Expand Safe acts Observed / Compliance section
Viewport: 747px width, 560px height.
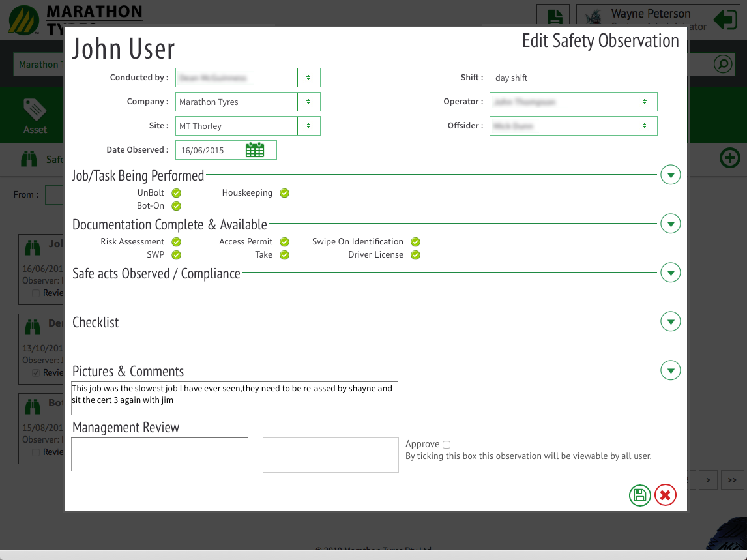coord(670,273)
